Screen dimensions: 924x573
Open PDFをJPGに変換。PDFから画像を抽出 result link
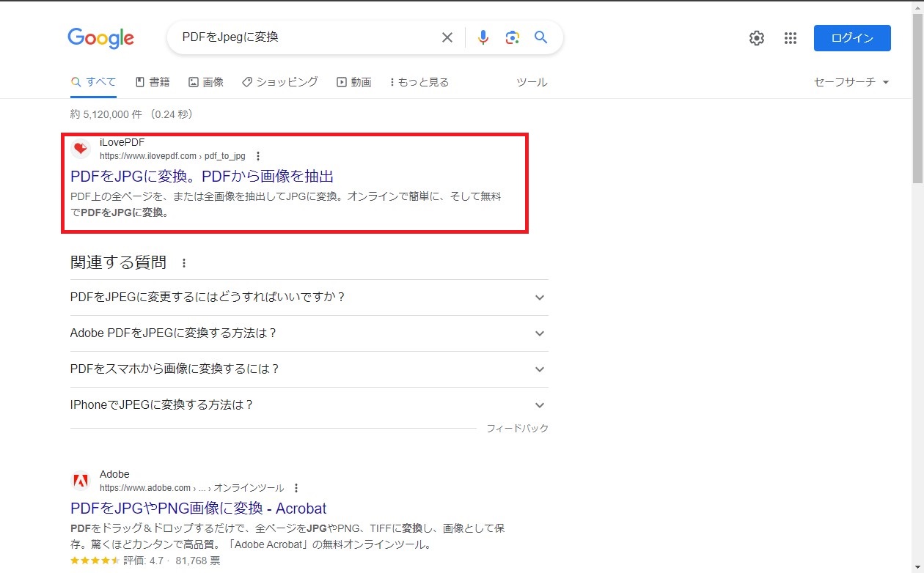[202, 176]
